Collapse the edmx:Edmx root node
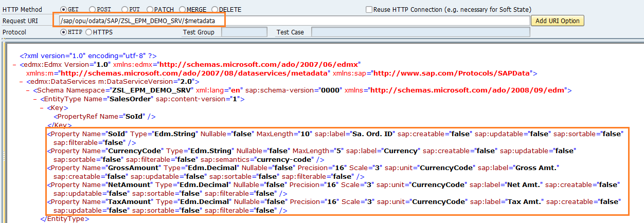This screenshot has width=644, height=223. 14,65
